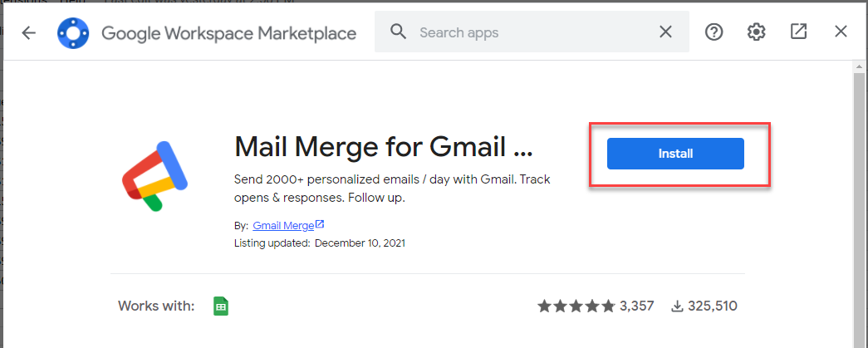Close the Marketplace dialog
This screenshot has width=868, height=348.
click(841, 32)
